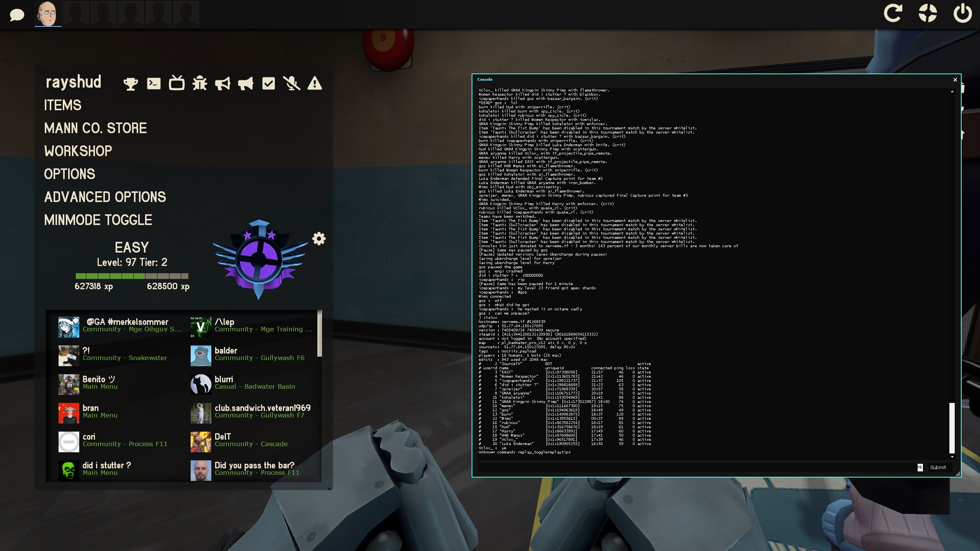This screenshot has height=551, width=980.
Task: Select friend 'did i stutter ?'
Action: click(121, 470)
